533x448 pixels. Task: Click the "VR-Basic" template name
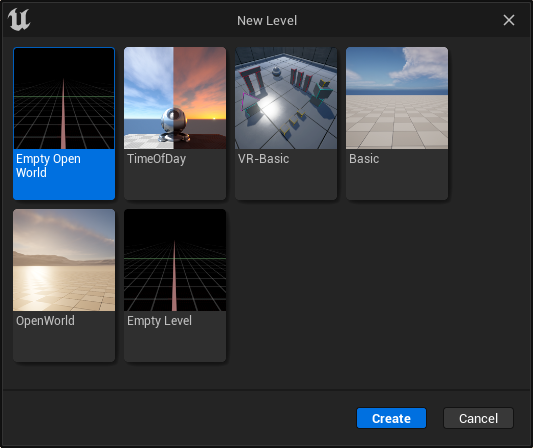pos(263,159)
